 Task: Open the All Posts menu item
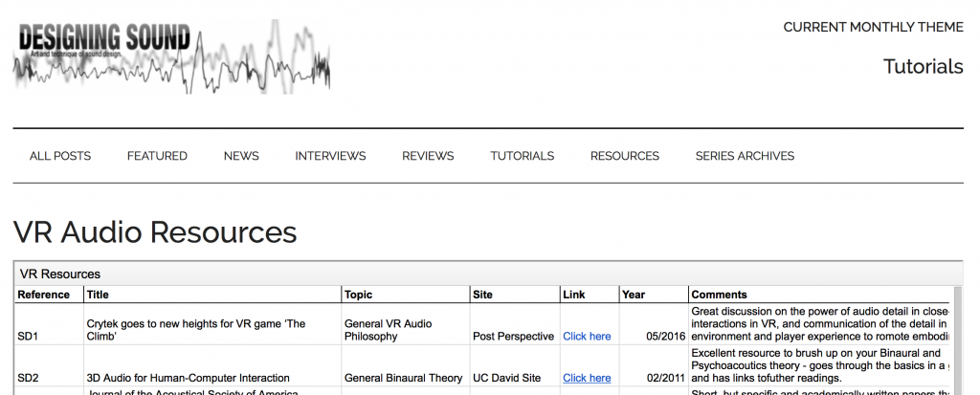(x=60, y=156)
